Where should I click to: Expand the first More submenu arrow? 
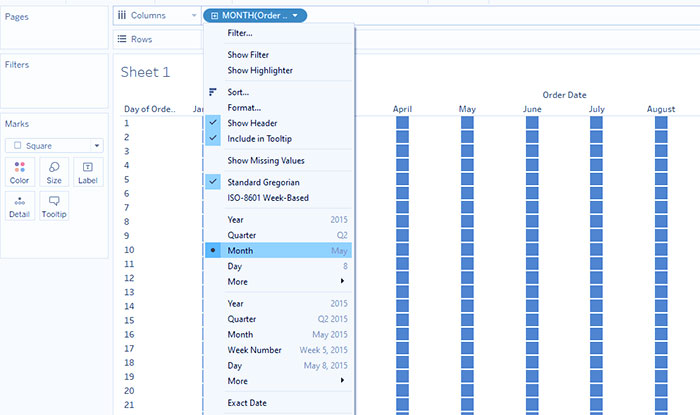[342, 281]
